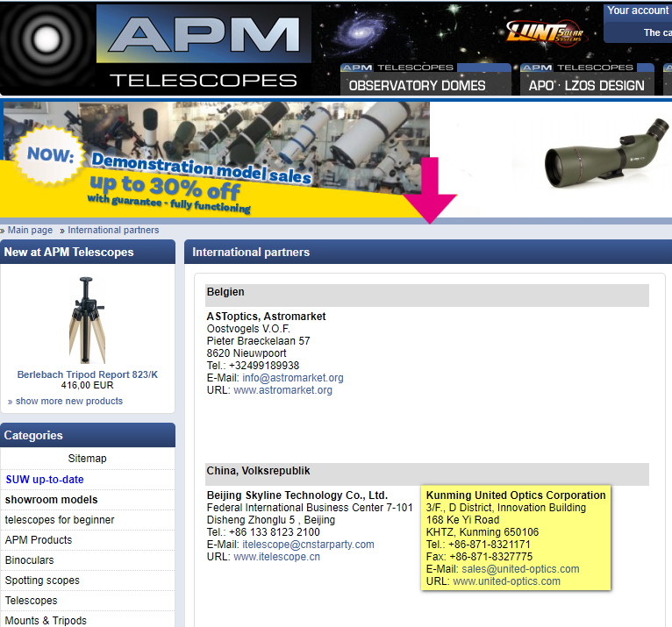The image size is (672, 627).
Task: Click Beijing Skyline Technology Co., Ltd. name
Action: click(x=297, y=495)
